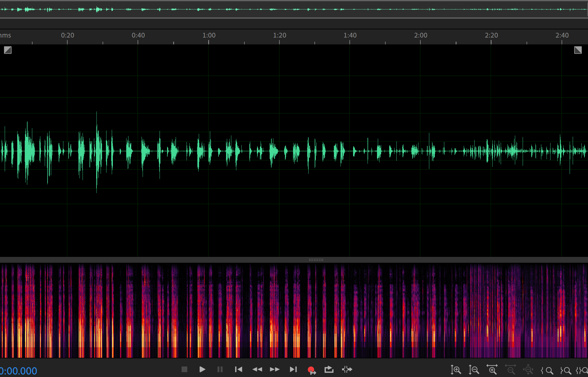Click the 1:00 mark on the time ruler
The width and height of the screenshot is (588, 377).
point(209,35)
